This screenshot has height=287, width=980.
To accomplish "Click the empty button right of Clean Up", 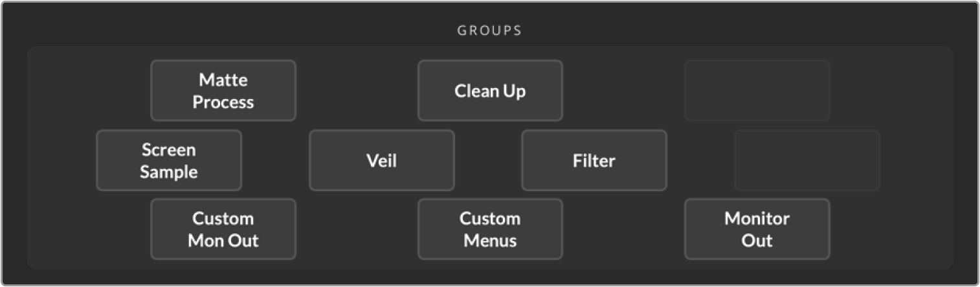I will (x=757, y=91).
